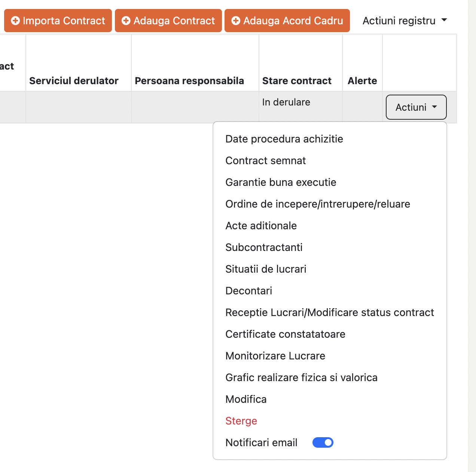
Task: Select Date procedura achizitie from menu
Action: click(x=284, y=139)
